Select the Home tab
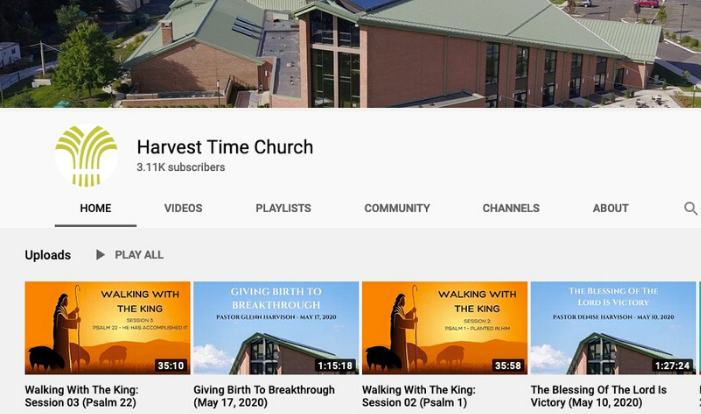The width and height of the screenshot is (701, 414). pyautogui.click(x=96, y=208)
